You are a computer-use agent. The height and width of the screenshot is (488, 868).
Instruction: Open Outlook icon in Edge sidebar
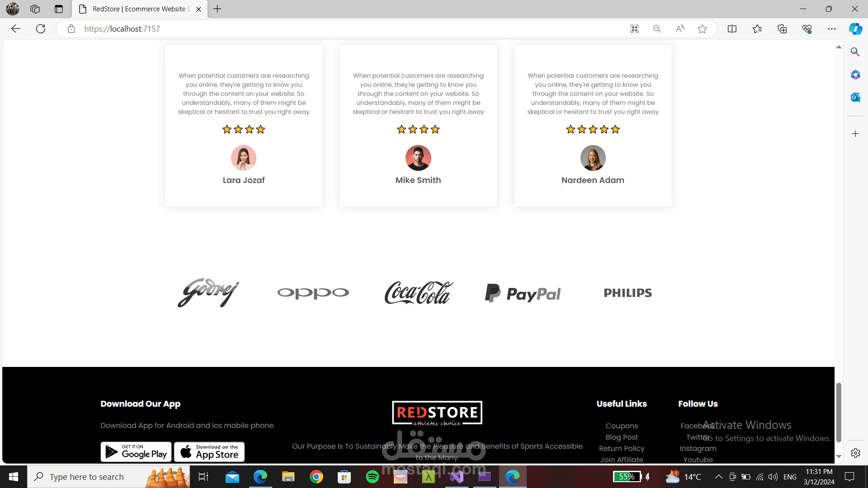click(x=855, y=97)
